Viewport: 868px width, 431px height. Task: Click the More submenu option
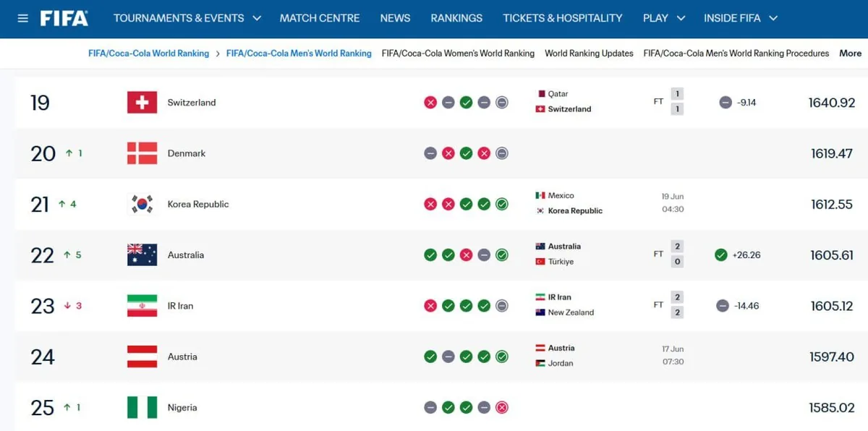coord(850,54)
